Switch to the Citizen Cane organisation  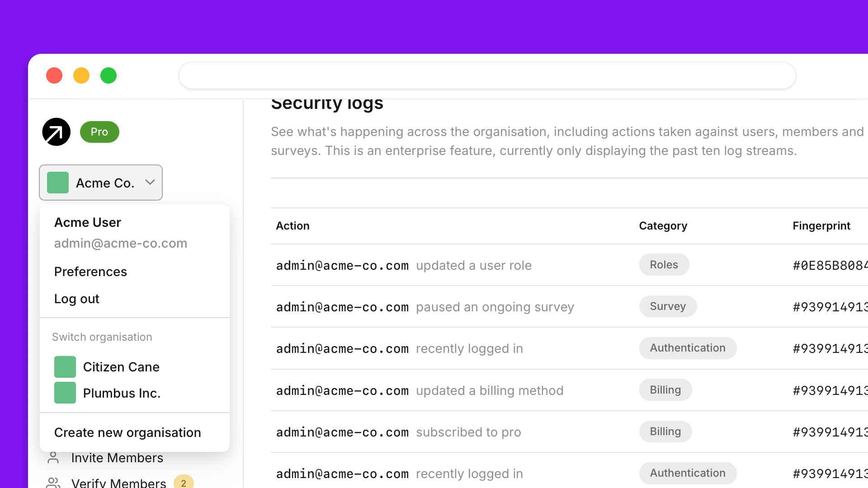pyautogui.click(x=121, y=367)
